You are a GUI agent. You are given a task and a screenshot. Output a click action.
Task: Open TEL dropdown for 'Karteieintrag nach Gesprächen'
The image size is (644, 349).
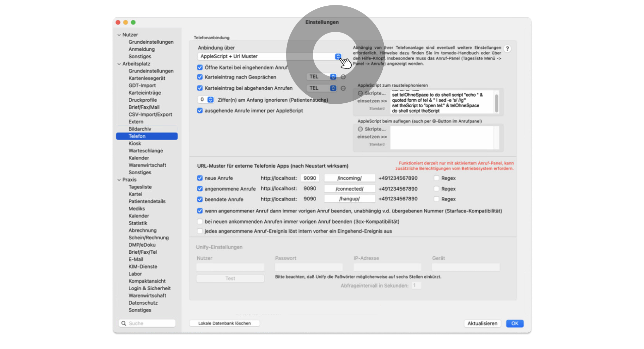pyautogui.click(x=321, y=77)
